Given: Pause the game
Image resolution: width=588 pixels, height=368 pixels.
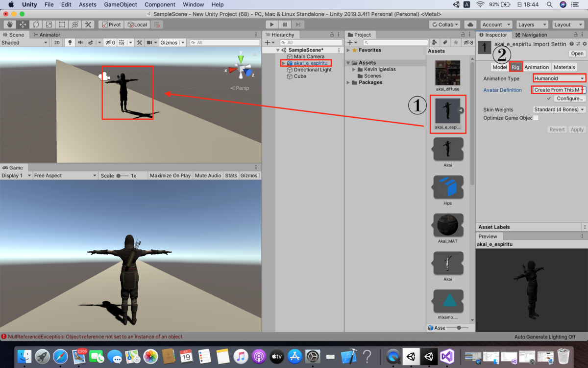Looking at the screenshot, I should point(285,25).
